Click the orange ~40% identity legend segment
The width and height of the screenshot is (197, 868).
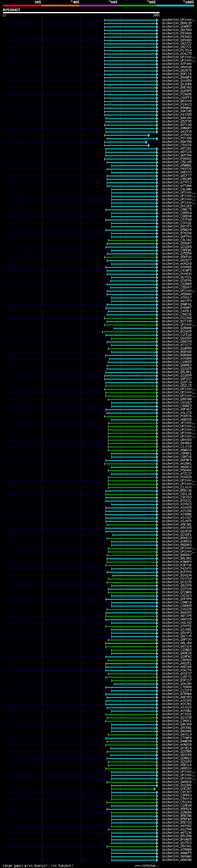pos(60,6)
